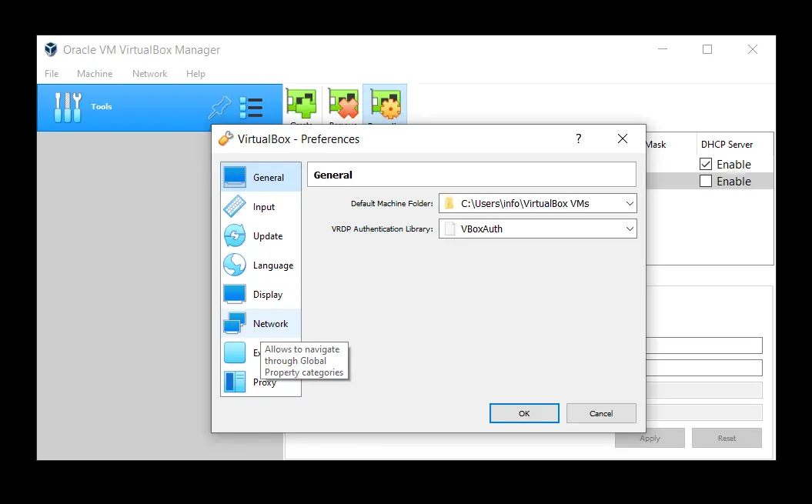
Task: Click the Remove network adapter icon
Action: [343, 105]
